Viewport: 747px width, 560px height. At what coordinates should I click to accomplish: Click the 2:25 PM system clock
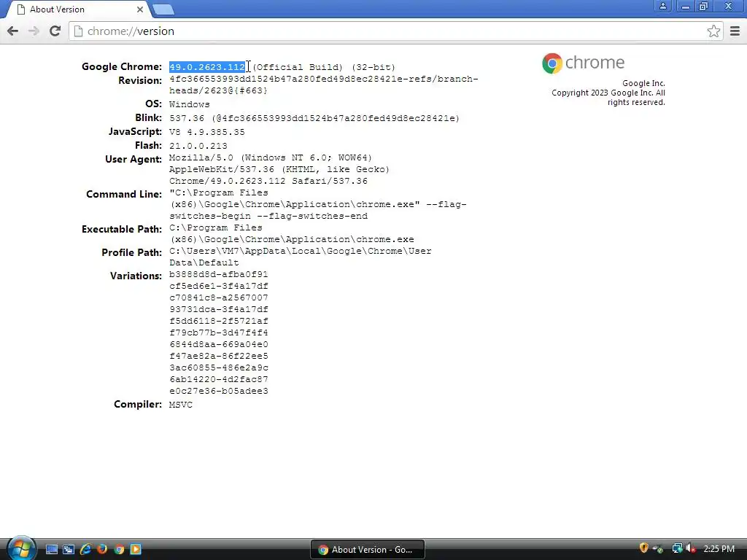pos(719,549)
